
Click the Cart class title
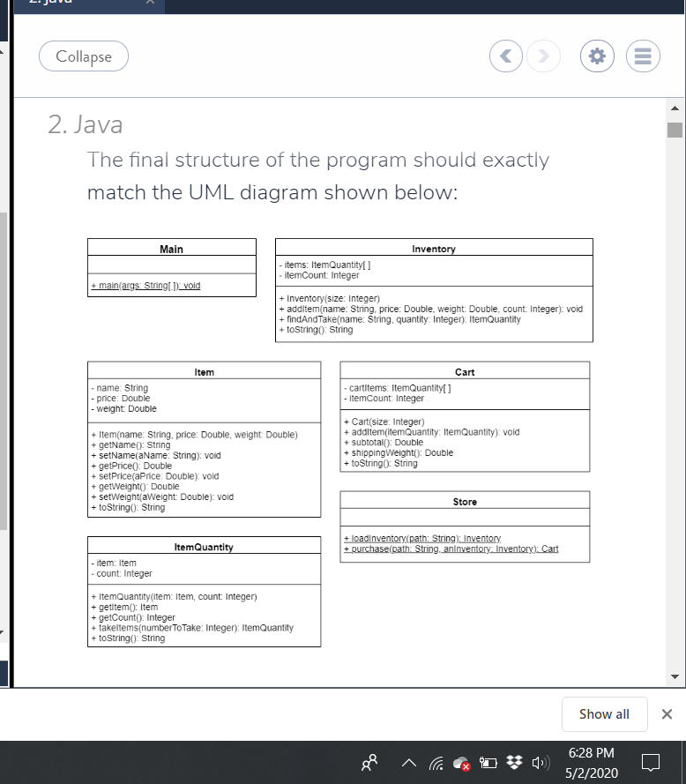click(465, 372)
